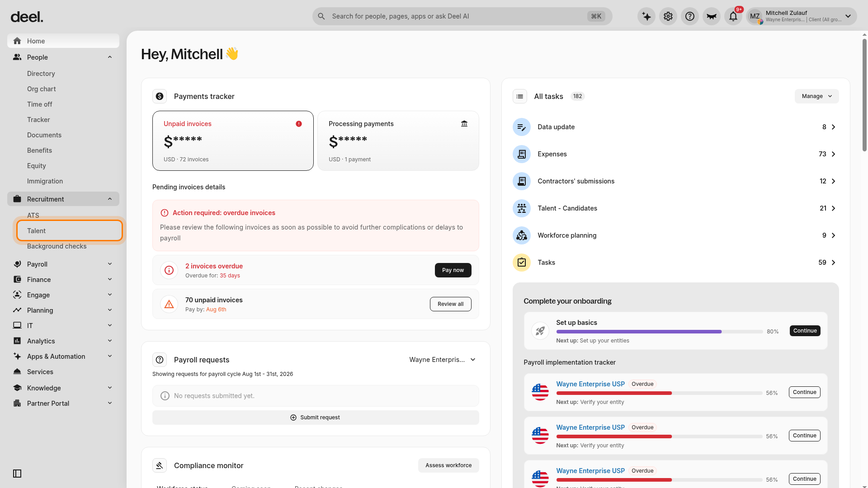The image size is (868, 488).
Task: Continue Set up basics onboarding
Action: [x=805, y=331]
